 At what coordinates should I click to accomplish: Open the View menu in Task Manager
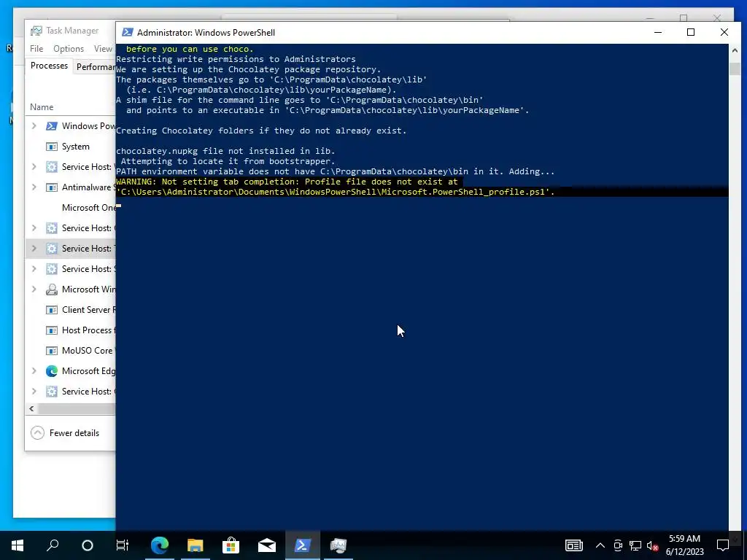click(103, 49)
